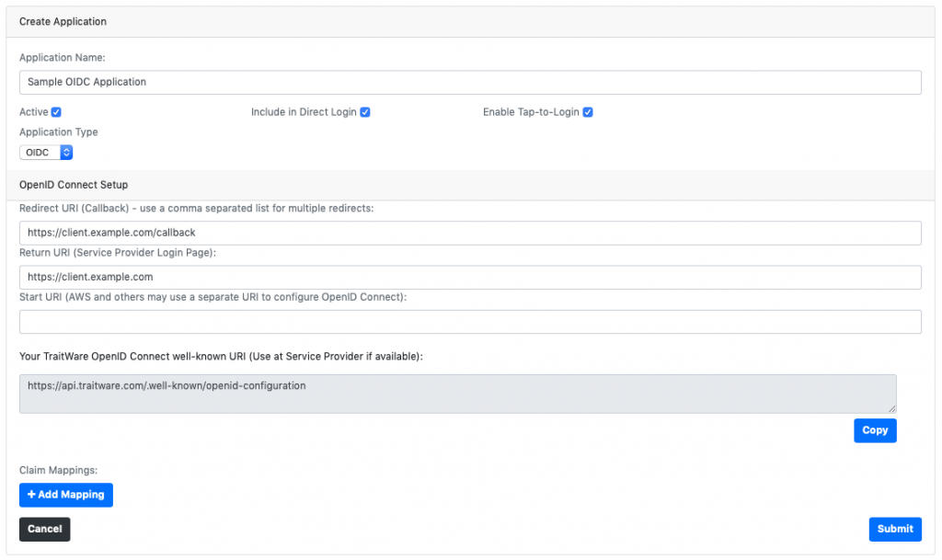Open the Application Type OIDC dropdown
942x560 pixels.
pos(46,153)
